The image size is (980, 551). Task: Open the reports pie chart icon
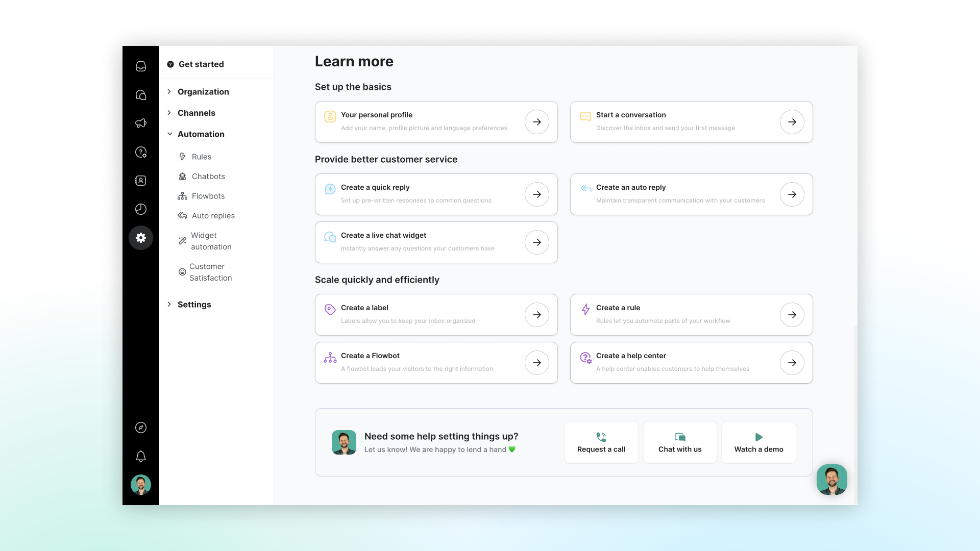tap(141, 209)
